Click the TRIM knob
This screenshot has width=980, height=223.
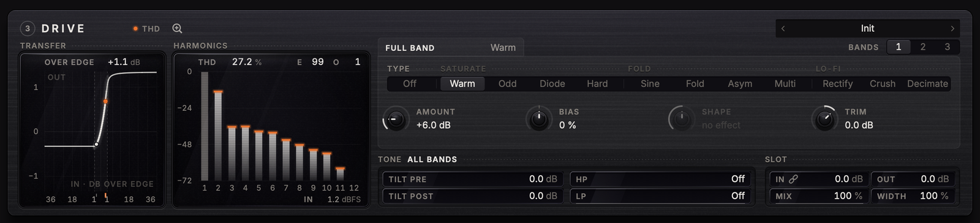pos(824,118)
